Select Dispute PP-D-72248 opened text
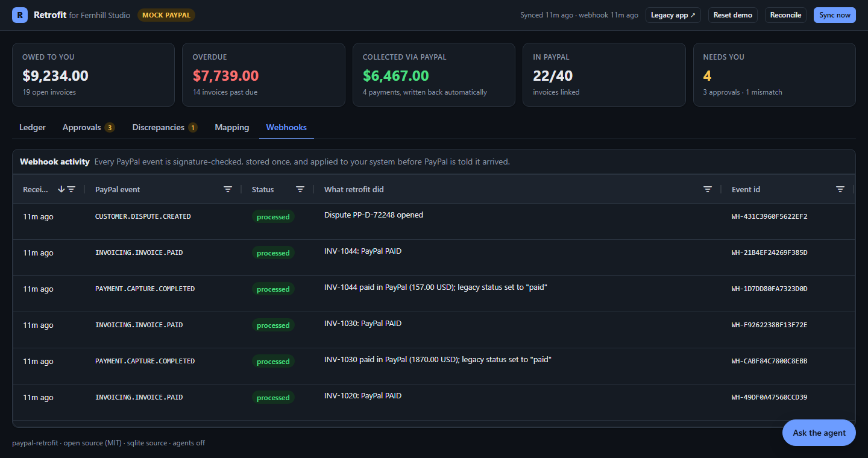 click(x=374, y=215)
